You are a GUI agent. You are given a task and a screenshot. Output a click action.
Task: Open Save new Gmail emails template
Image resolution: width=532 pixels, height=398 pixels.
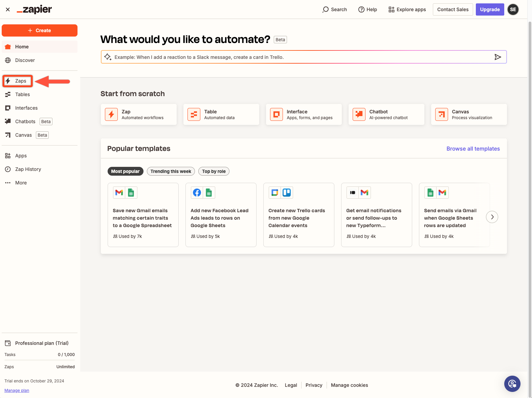point(143,215)
